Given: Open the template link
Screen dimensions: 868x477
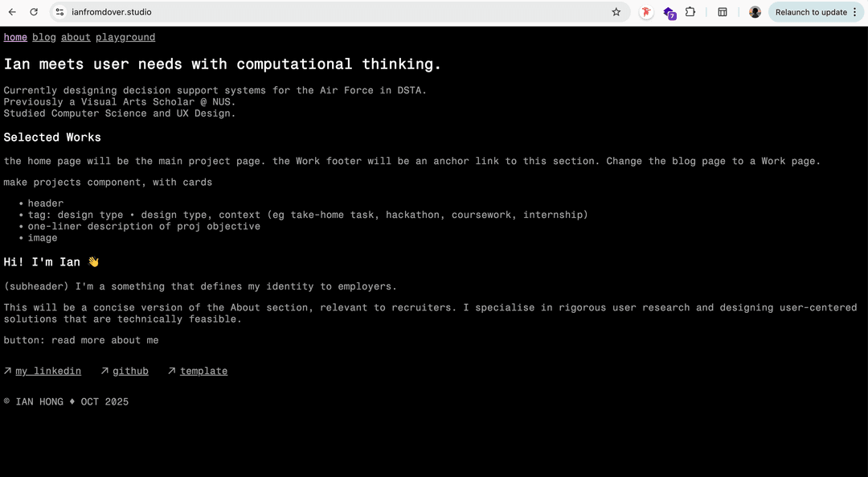Looking at the screenshot, I should tap(203, 371).
